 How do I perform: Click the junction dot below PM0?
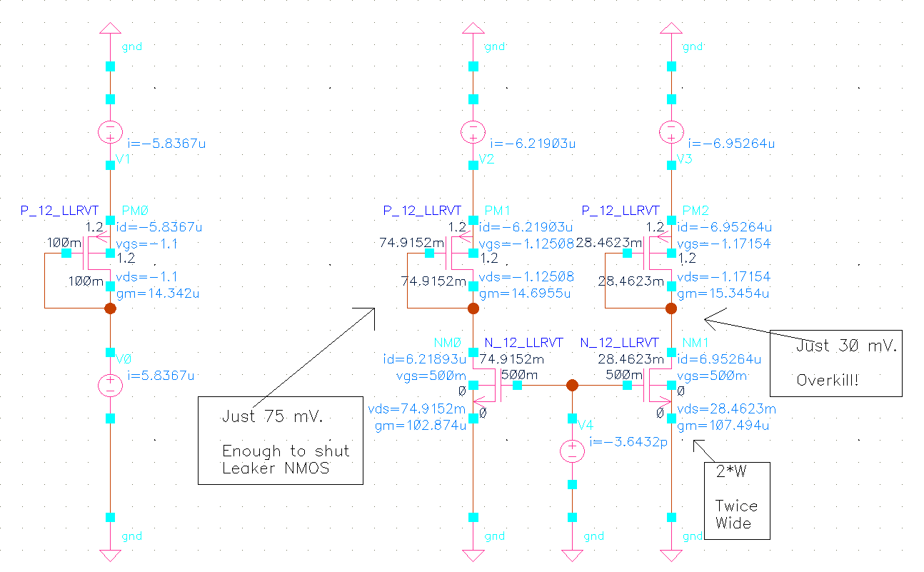point(110,308)
